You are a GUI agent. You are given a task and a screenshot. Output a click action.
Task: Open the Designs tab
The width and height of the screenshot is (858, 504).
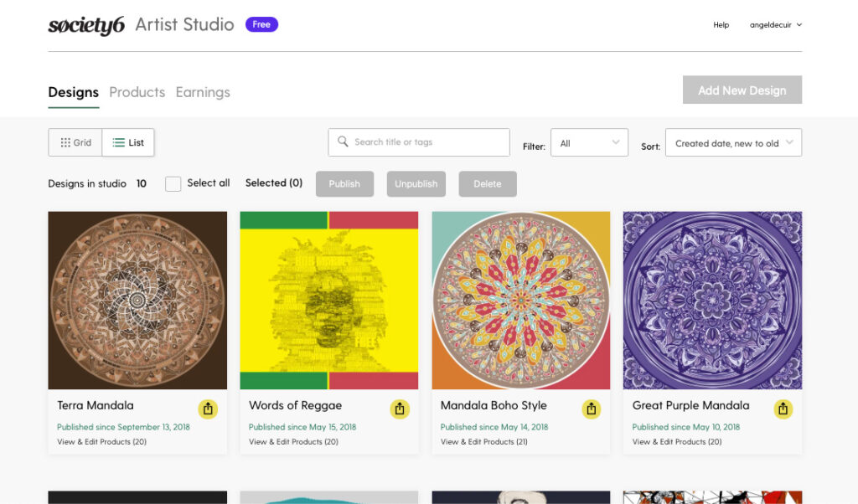tap(74, 92)
